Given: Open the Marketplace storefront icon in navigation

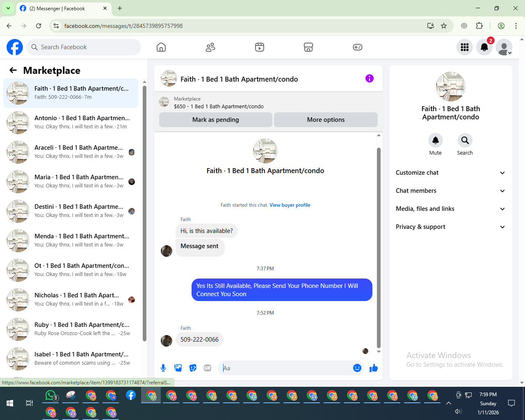Looking at the screenshot, I should 308,47.
